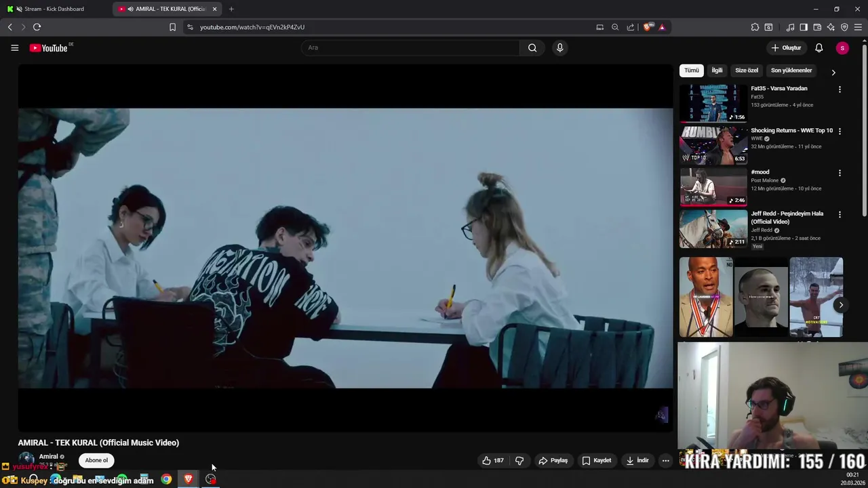
Task: Subscribe with the Abone ol button
Action: tap(96, 460)
